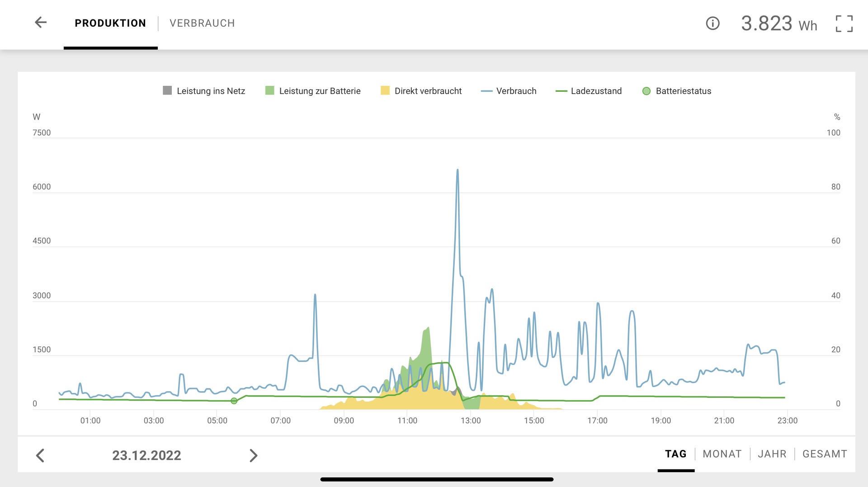Click the gray Leistung ins Netz swatch
This screenshot has height=487, width=868.
167,91
